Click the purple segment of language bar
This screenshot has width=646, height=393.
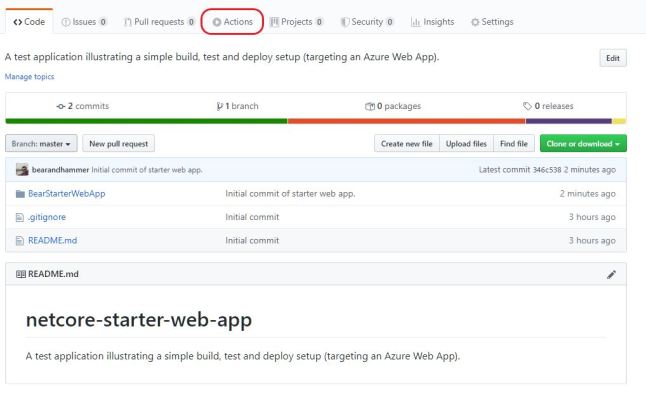tap(569, 121)
